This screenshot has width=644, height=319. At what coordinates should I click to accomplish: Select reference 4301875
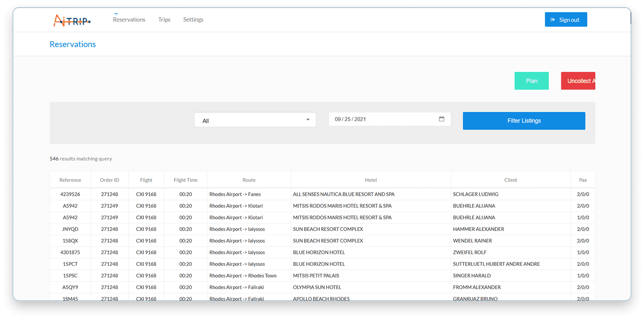point(70,252)
